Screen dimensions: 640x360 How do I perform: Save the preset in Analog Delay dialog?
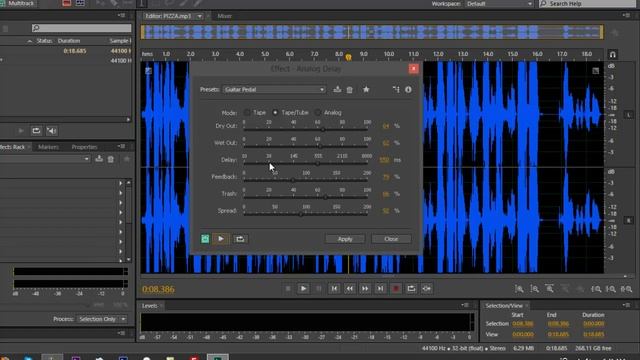(x=337, y=89)
